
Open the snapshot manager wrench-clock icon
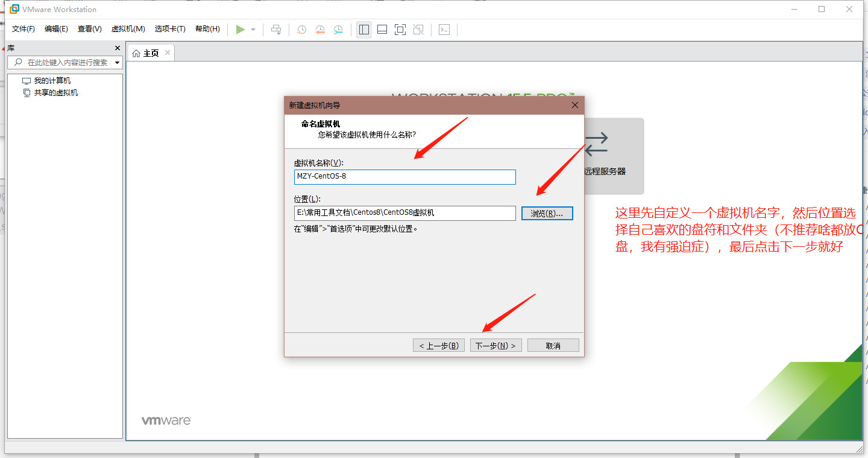[339, 30]
